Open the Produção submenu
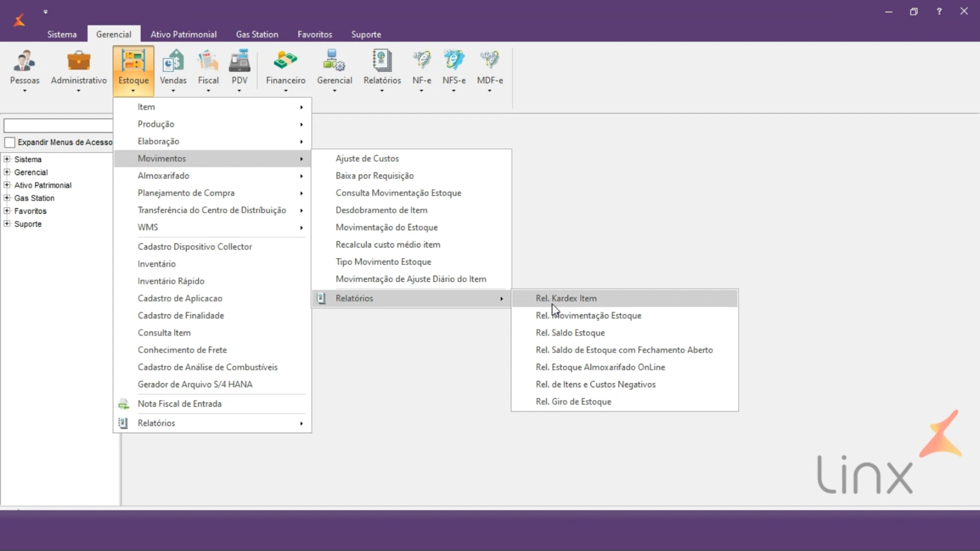 pyautogui.click(x=212, y=124)
